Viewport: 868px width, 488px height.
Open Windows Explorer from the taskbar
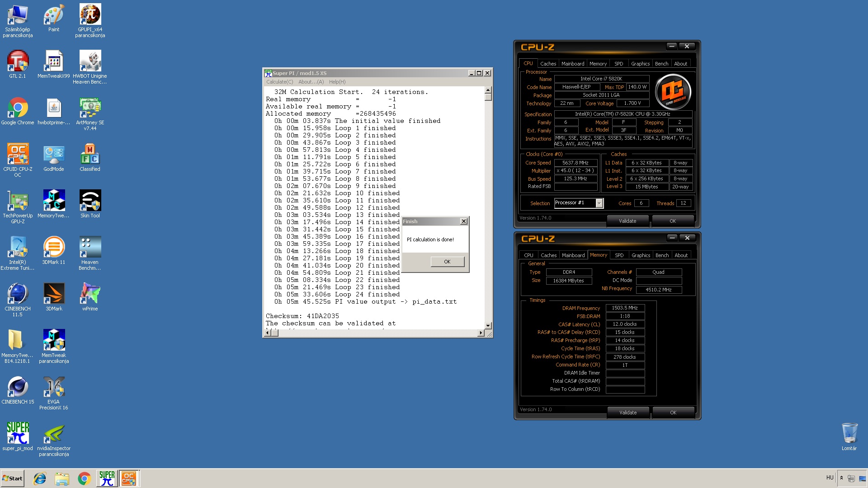click(x=62, y=479)
